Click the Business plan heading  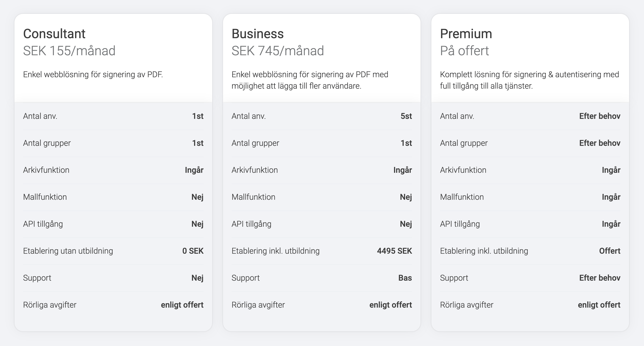coord(258,34)
